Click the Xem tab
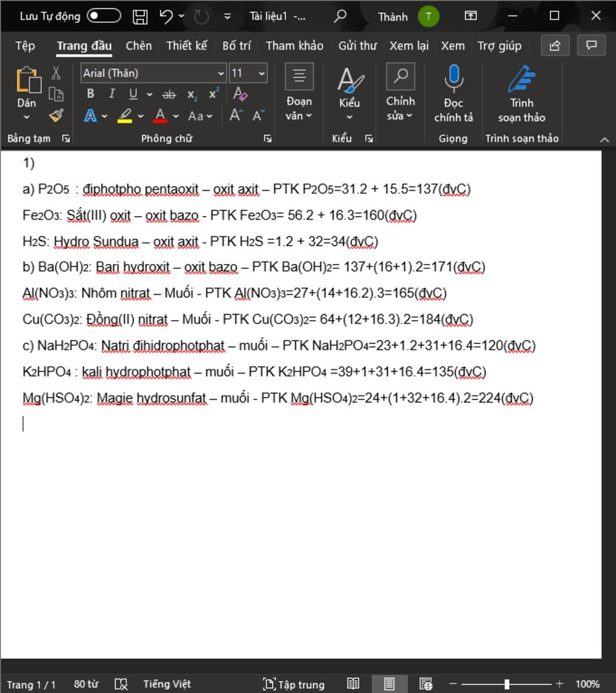The width and height of the screenshot is (616, 693). click(452, 46)
